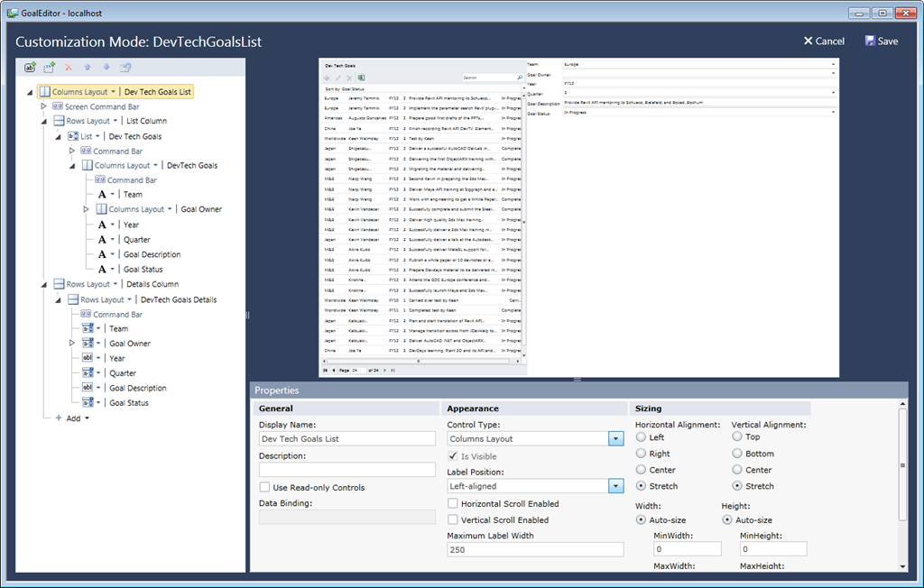Expand the Screen Command Bar tree node

coord(43,106)
